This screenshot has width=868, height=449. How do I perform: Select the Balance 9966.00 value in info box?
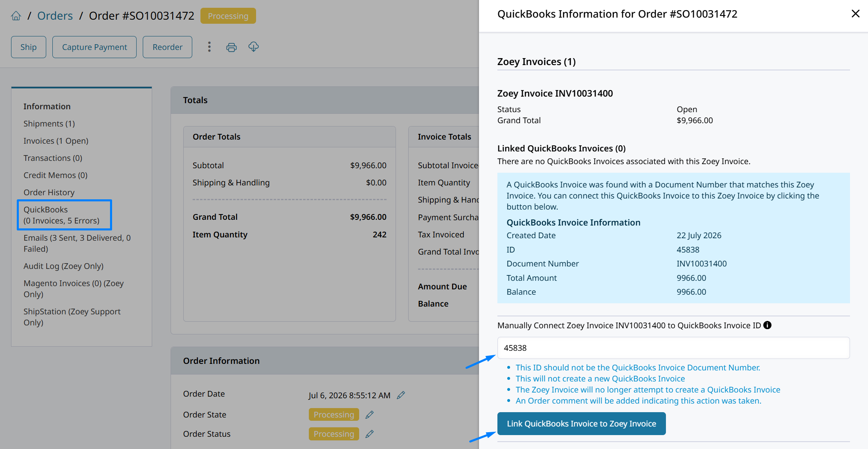[691, 292]
